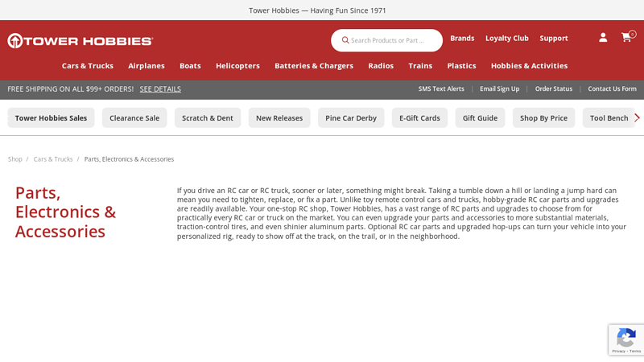The width and height of the screenshot is (644, 362).
Task: Select the Clearance Sale button
Action: click(x=134, y=118)
